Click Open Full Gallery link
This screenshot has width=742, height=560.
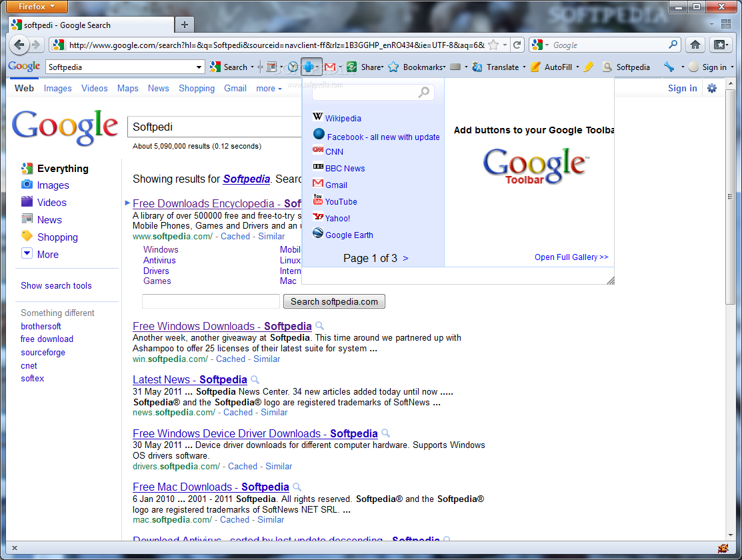click(x=571, y=257)
